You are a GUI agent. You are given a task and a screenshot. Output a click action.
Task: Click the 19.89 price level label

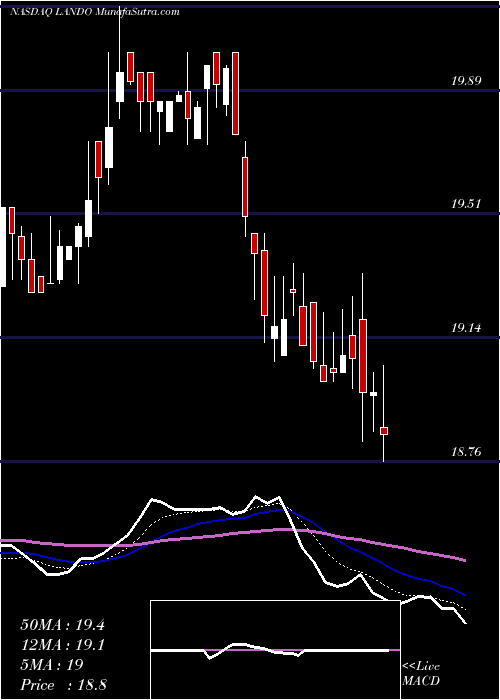point(466,81)
